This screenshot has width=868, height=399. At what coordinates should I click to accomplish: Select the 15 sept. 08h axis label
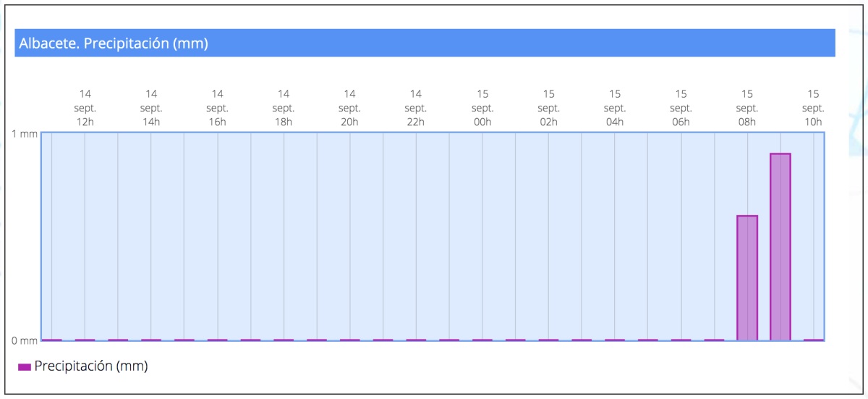click(747, 108)
